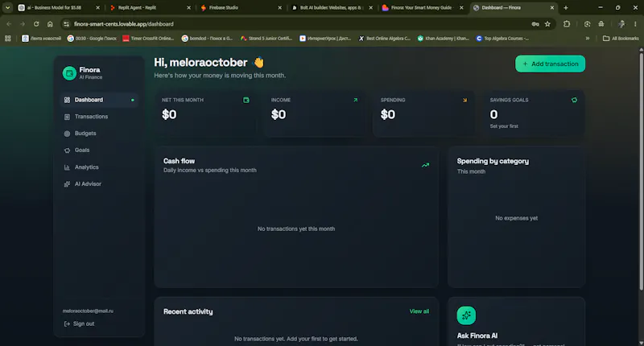Image resolution: width=644 pixels, height=346 pixels.
Task: Click the 'Spending by category' heading
Action: coord(493,161)
